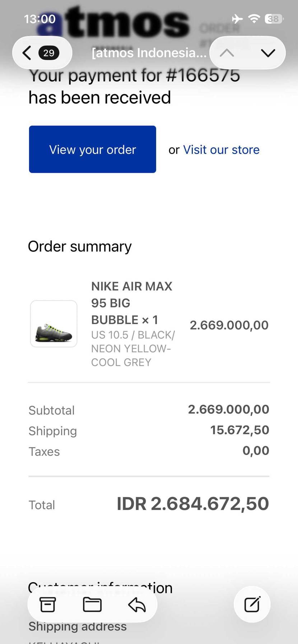Tap the 29 unread count badge
The image size is (298, 644).
49,53
